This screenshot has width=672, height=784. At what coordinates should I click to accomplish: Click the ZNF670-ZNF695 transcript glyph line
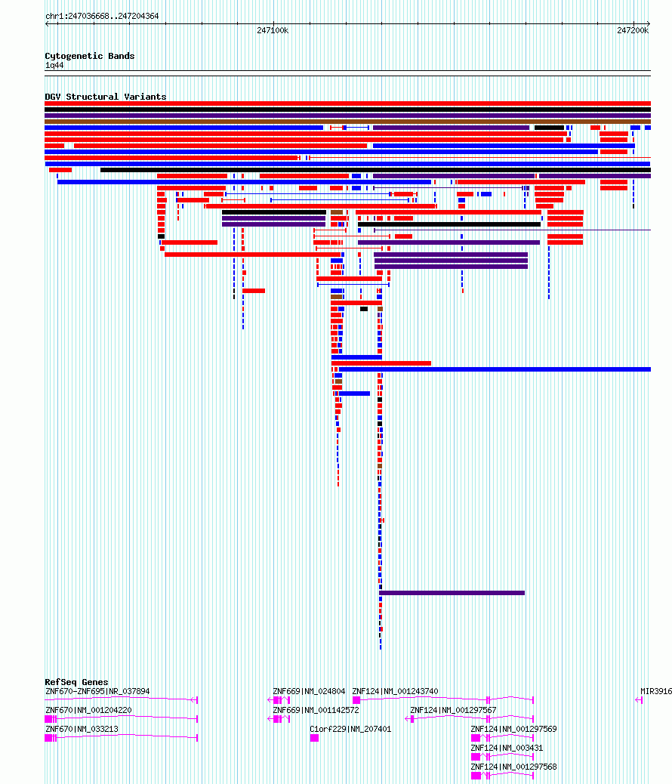pos(122,699)
